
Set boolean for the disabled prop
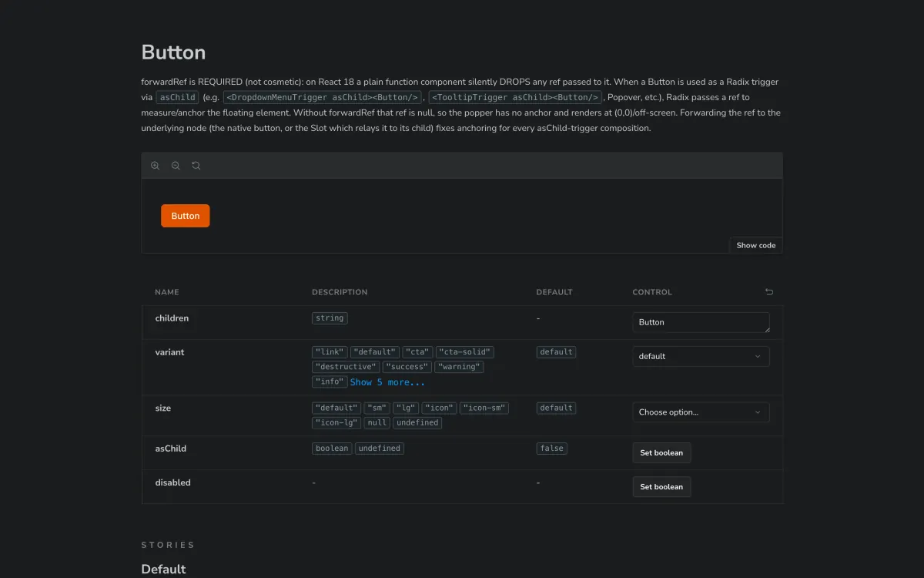click(x=661, y=487)
